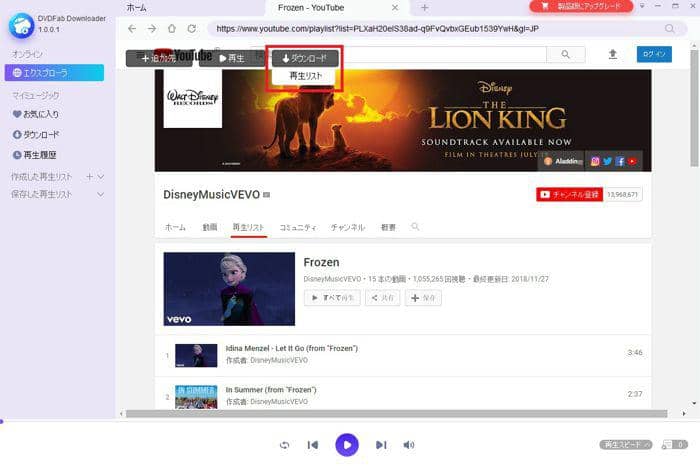Image resolution: width=700 pixels, height=466 pixels.
Task: Open お気に入り in the sidebar
Action: click(x=36, y=114)
